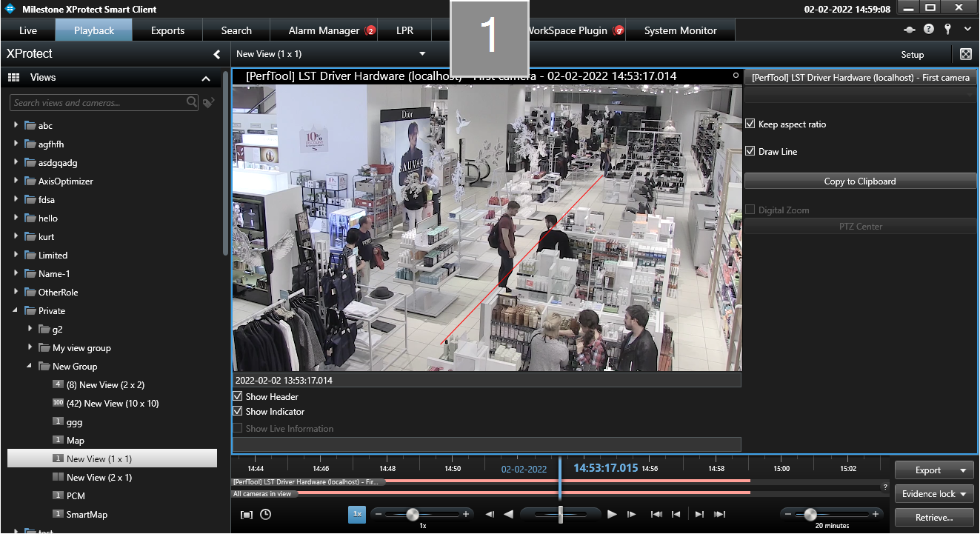The width and height of the screenshot is (980, 534).
Task: Decrease playback speed minus icon
Action: click(x=378, y=514)
